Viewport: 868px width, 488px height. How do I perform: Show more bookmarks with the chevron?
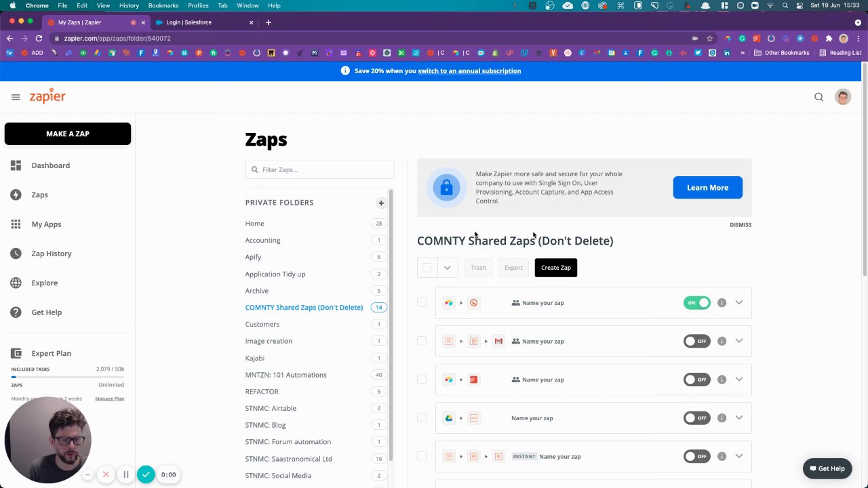(743, 53)
